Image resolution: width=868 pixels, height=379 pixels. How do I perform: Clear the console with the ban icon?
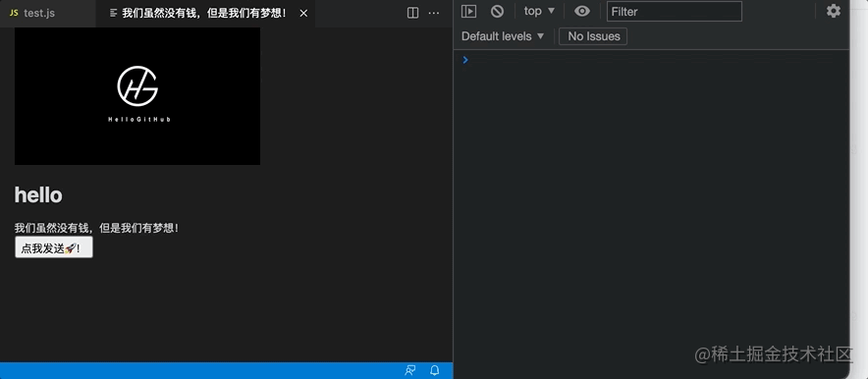click(497, 11)
